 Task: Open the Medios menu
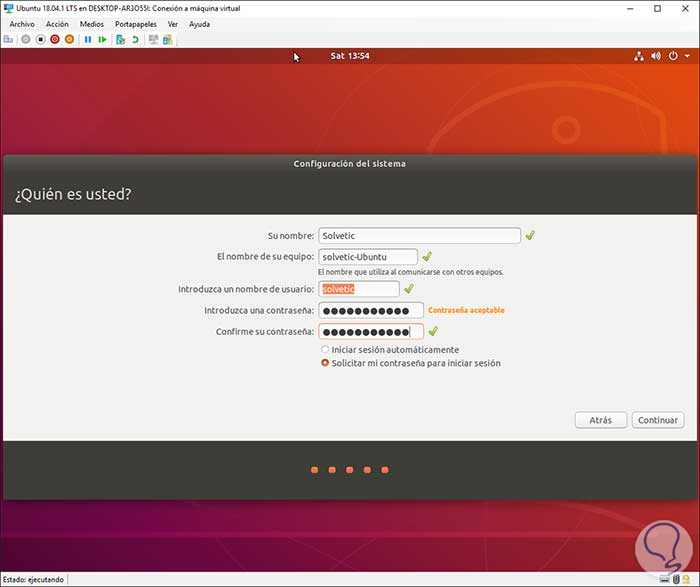pos(92,24)
